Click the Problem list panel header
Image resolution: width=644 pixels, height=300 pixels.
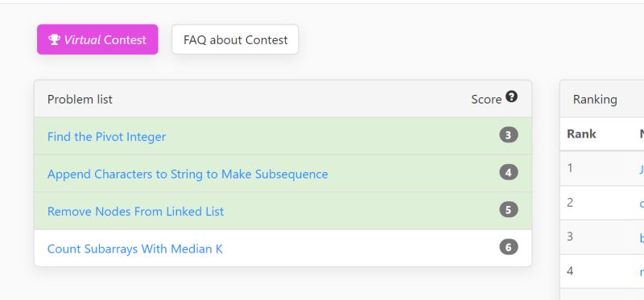(283, 99)
